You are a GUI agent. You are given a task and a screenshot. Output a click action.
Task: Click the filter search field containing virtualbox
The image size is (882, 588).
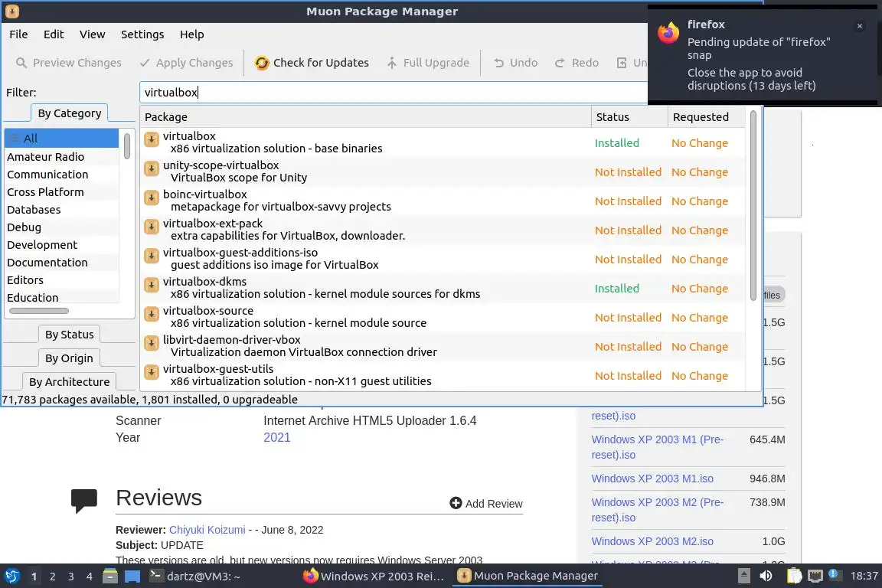394,93
